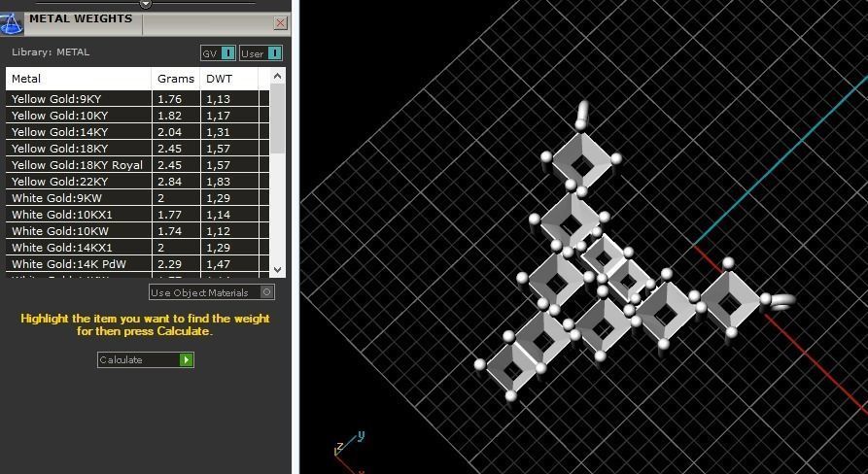The width and height of the screenshot is (868, 474).
Task: Toggle the User library switch
Action: pyautogui.click(x=260, y=53)
